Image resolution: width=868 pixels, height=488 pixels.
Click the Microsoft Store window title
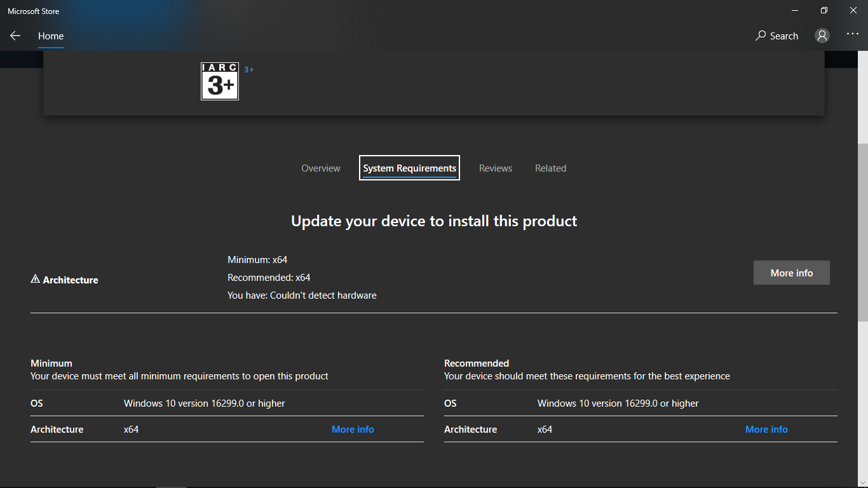pos(34,11)
